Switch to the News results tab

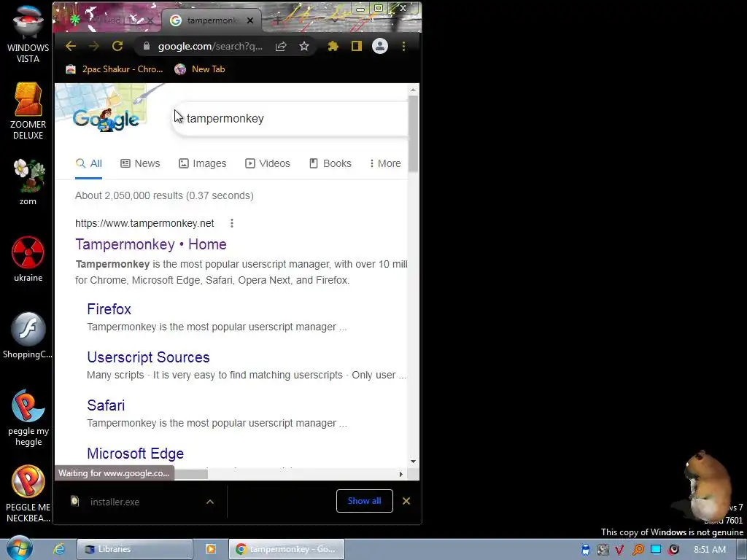pyautogui.click(x=140, y=163)
